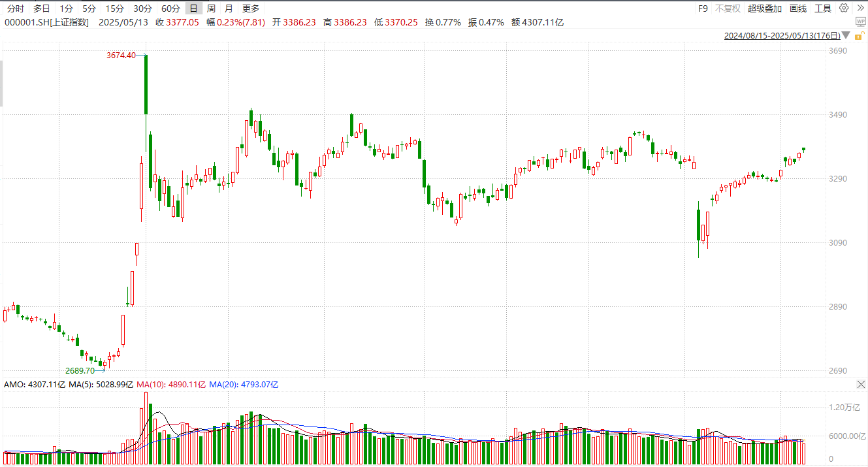Screen dimensions: 868x467
Task: Select the 5分 period tab
Action: (89, 8)
